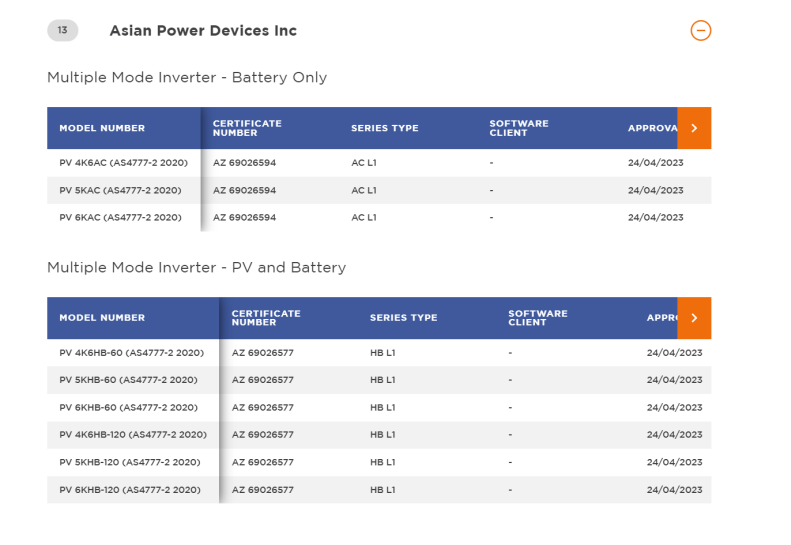Viewport: 791px width, 545px height.
Task: Select the PV 6KHB-60 (AS4777-2 2020) model
Action: [x=128, y=408]
